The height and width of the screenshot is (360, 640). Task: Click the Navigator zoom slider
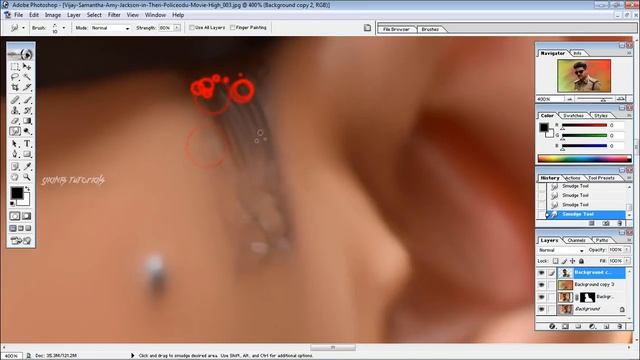pyautogui.click(x=595, y=99)
